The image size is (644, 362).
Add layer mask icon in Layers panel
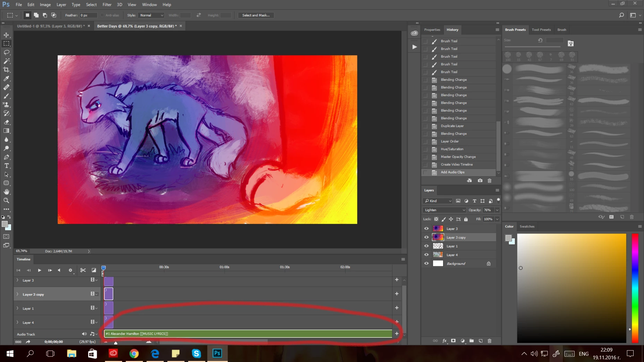453,341
